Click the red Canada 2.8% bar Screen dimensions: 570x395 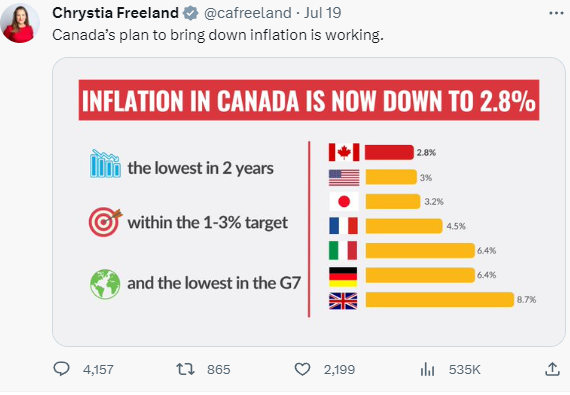pyautogui.click(x=389, y=152)
